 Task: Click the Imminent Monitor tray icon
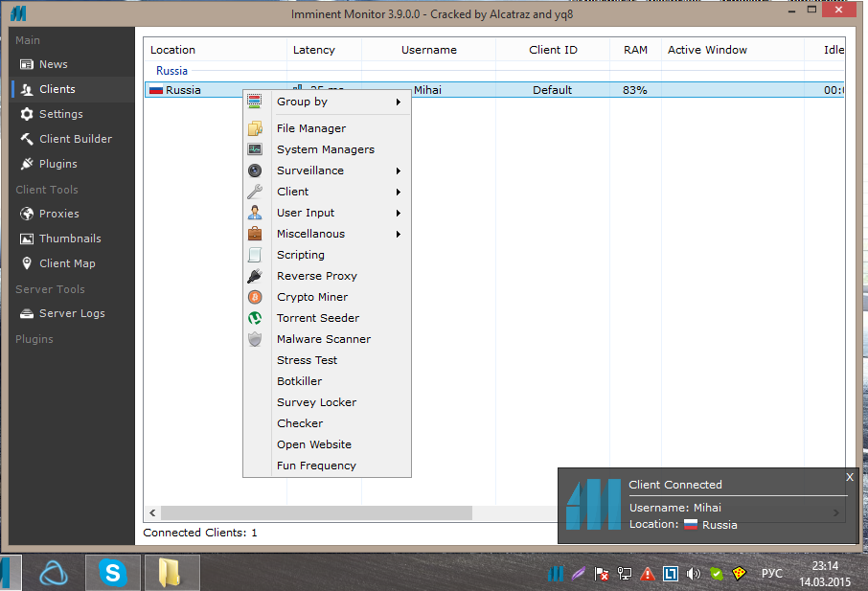coord(556,574)
